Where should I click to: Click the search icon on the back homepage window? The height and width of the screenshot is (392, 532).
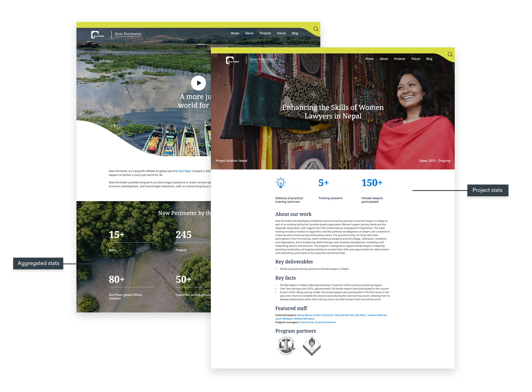coord(316,29)
